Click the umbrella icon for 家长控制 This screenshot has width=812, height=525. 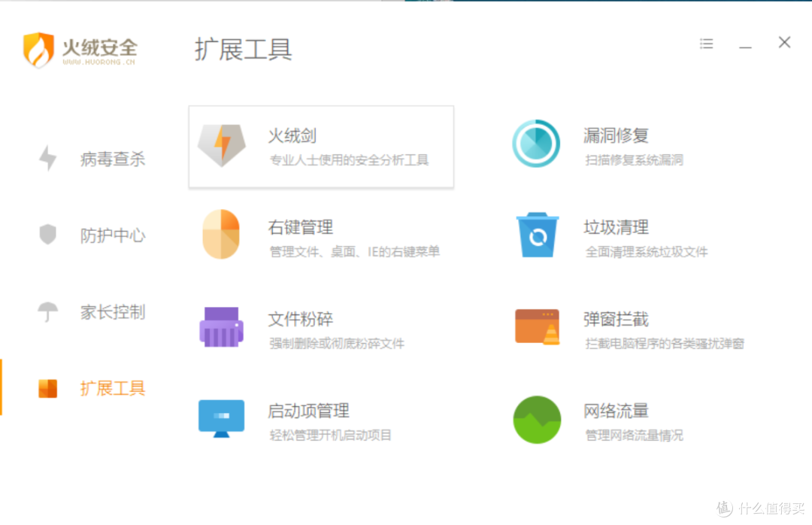47,311
